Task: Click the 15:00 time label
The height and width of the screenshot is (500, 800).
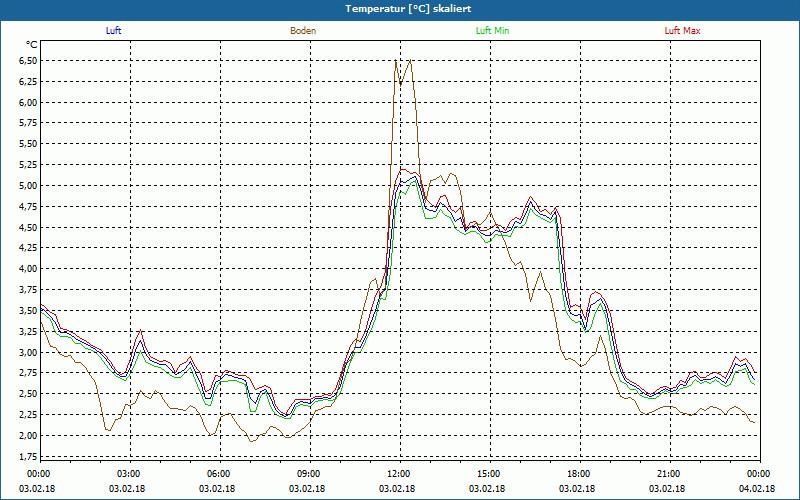Action: 489,474
